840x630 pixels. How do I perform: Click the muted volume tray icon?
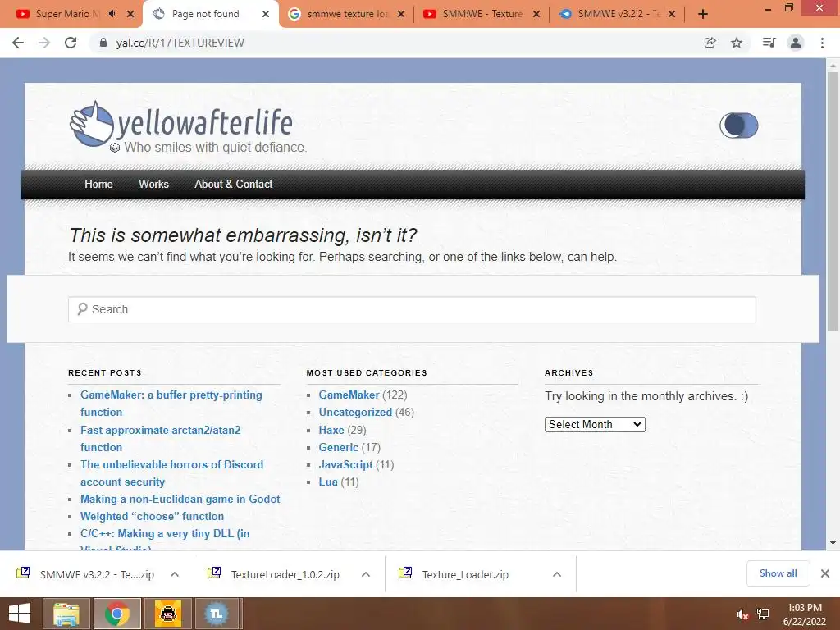[742, 614]
